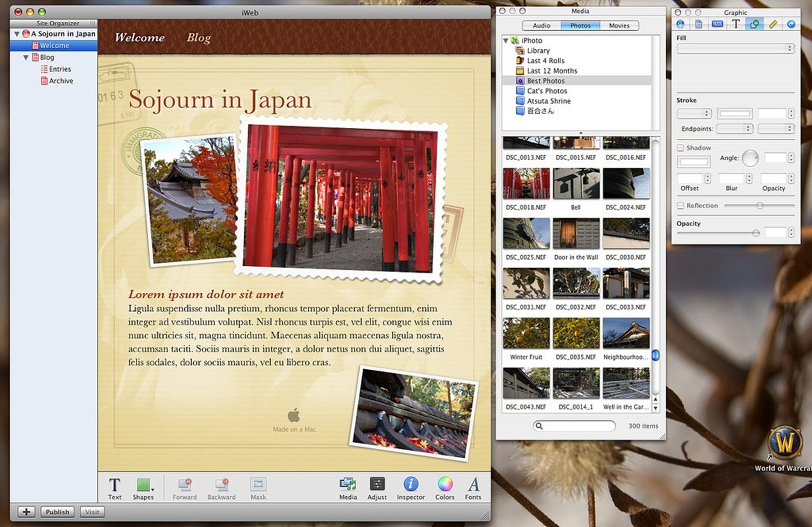Screen dimensions: 812x527
Task: Switch to the Movies tab
Action: tap(619, 25)
